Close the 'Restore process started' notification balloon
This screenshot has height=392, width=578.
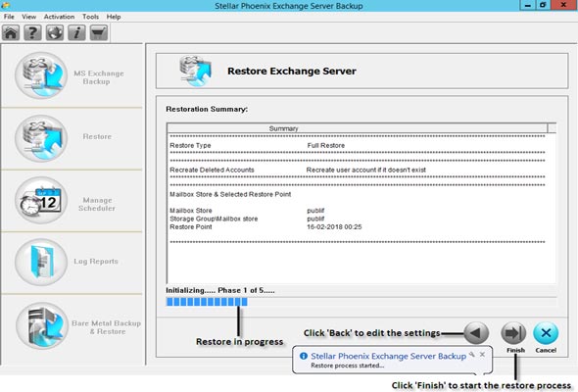482,355
